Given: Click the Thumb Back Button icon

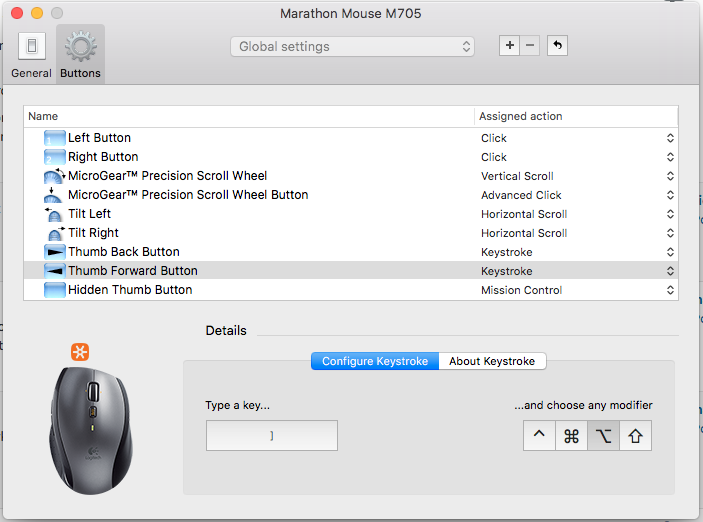Looking at the screenshot, I should (x=55, y=252).
